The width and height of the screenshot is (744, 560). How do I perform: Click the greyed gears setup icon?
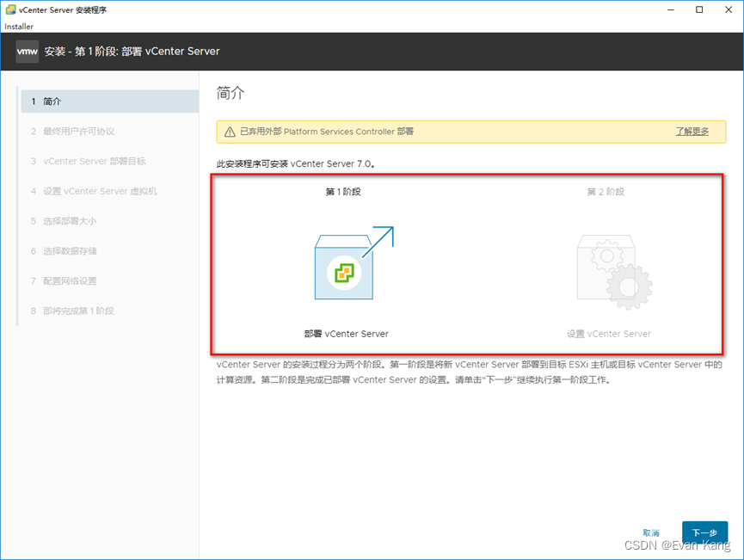click(614, 272)
